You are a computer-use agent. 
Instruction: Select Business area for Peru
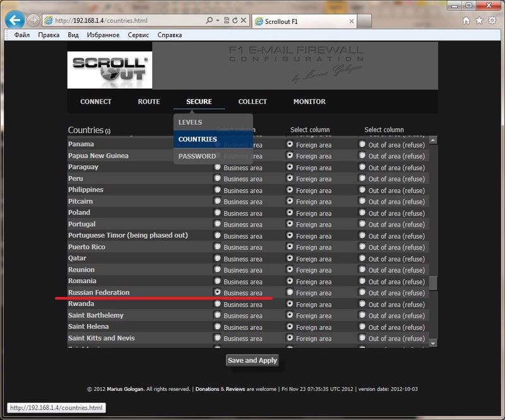tap(217, 178)
